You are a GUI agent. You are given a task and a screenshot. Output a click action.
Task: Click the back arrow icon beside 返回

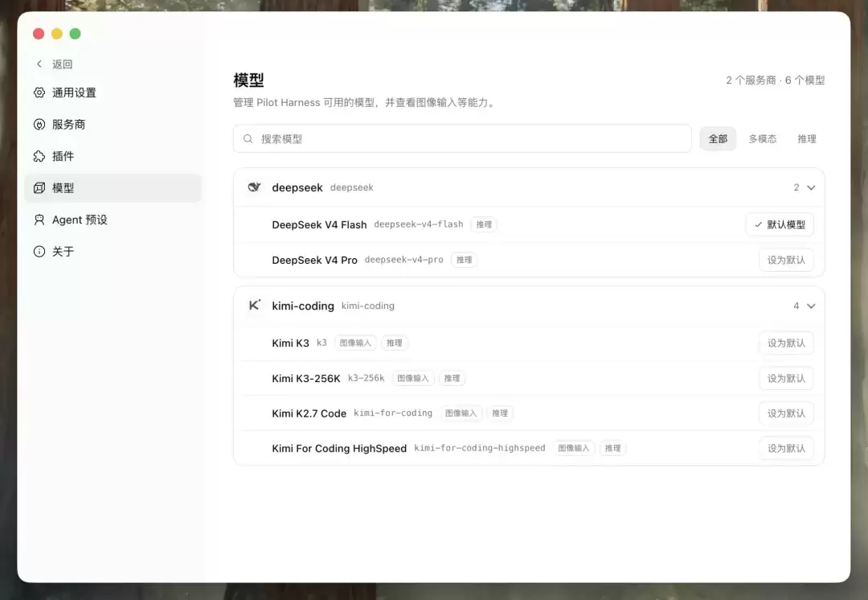39,64
